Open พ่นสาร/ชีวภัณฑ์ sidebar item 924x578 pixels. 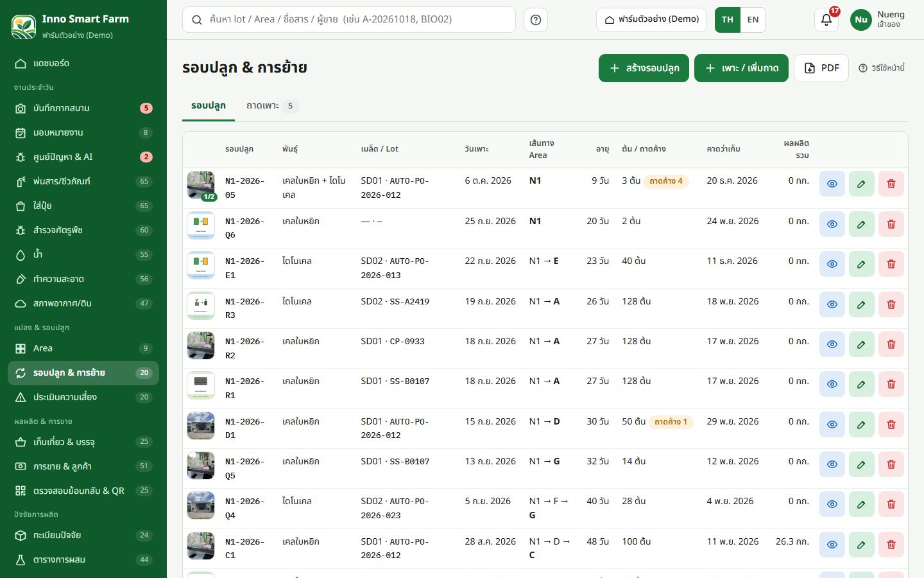coord(83,181)
